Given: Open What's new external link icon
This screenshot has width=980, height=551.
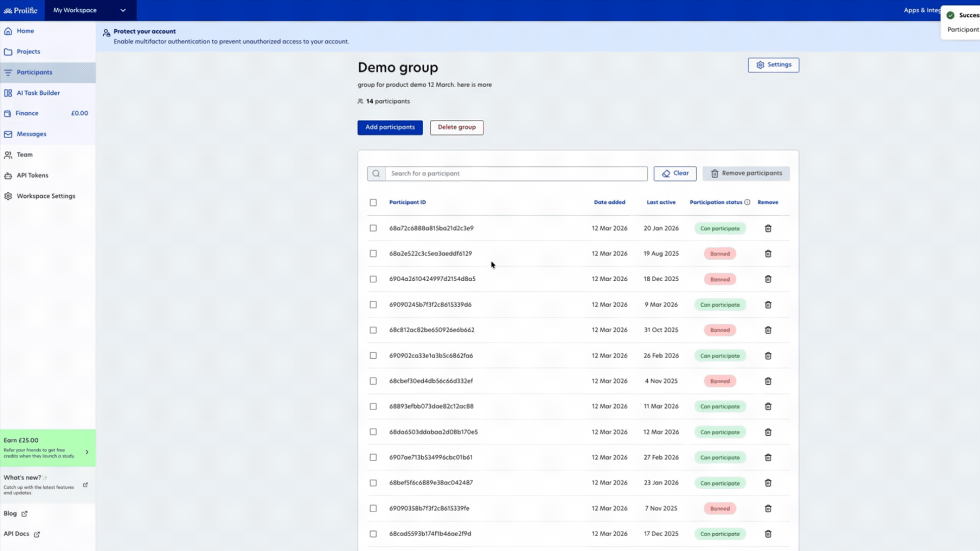Looking at the screenshot, I should click(x=85, y=485).
